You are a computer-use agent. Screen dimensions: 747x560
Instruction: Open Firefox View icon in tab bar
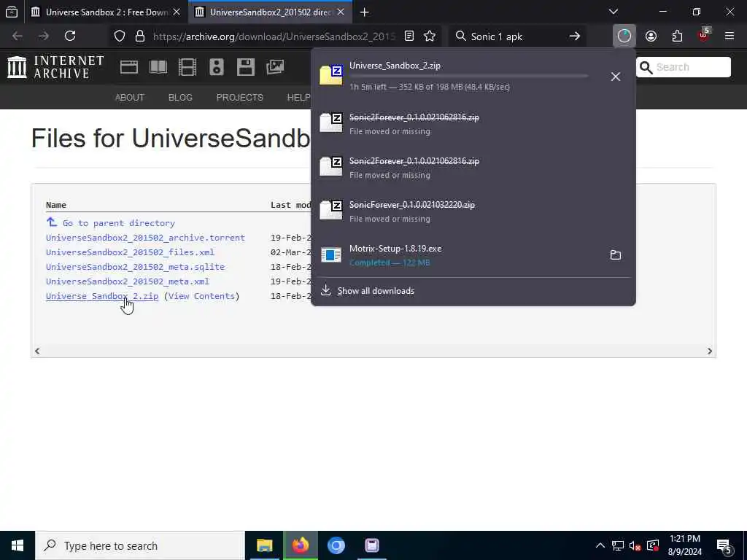point(12,12)
